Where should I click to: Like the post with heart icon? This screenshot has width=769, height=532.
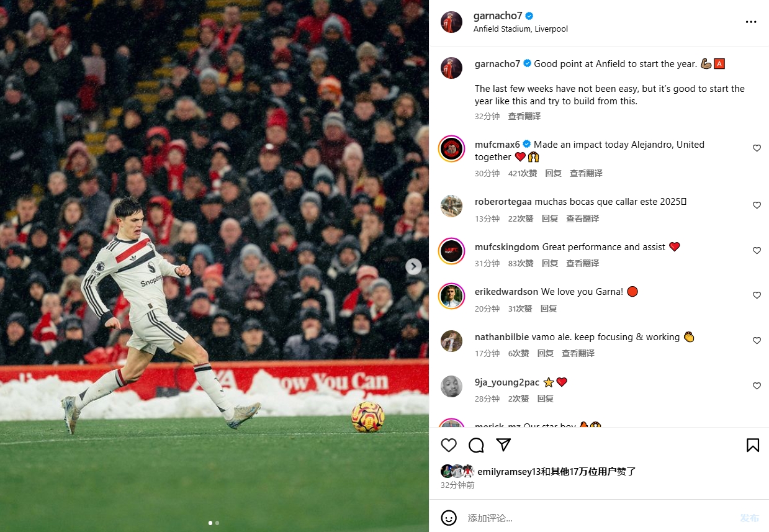coord(449,445)
